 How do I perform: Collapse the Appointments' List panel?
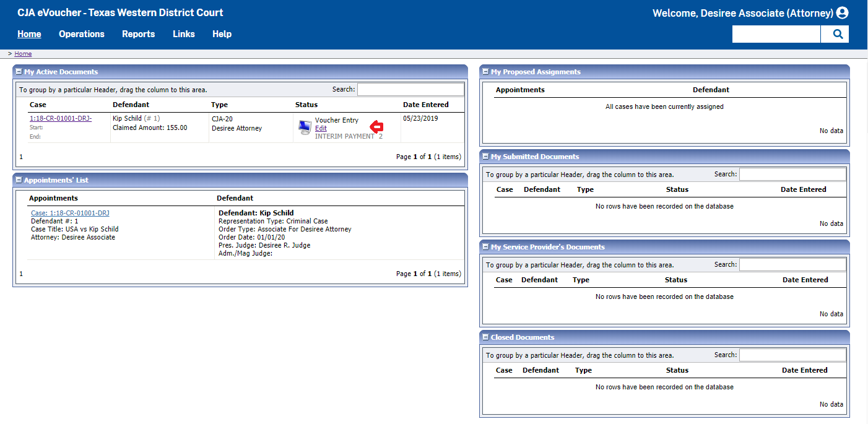click(19, 180)
